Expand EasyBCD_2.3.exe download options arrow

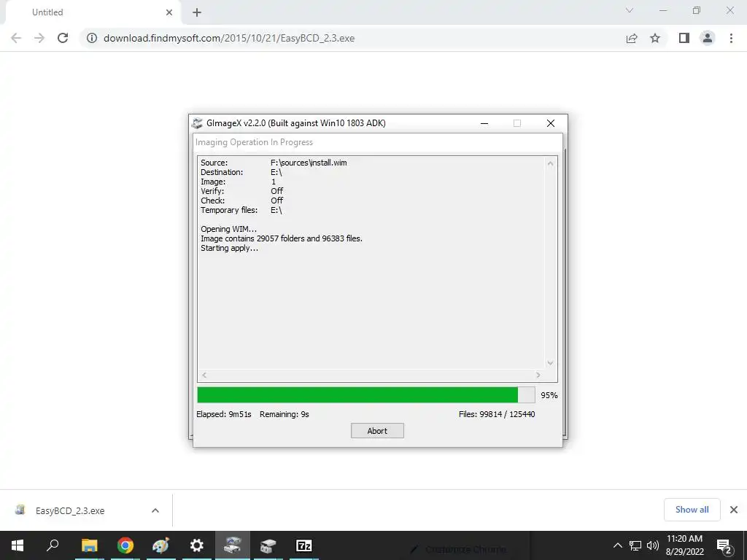[155, 510]
